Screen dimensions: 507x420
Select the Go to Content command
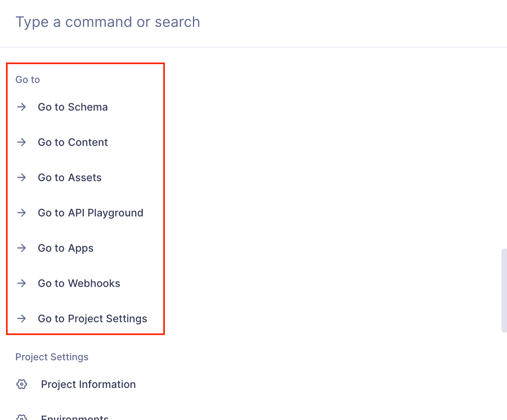pyautogui.click(x=73, y=142)
